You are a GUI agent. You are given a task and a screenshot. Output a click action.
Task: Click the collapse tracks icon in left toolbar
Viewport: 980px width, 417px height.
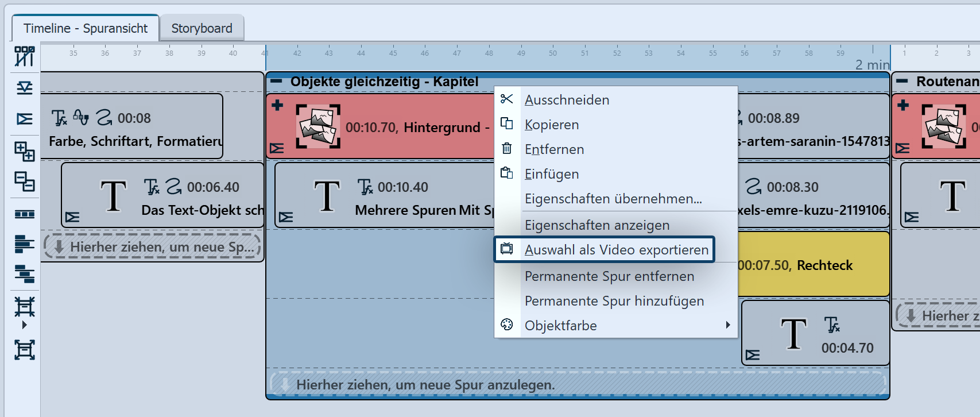[25, 88]
